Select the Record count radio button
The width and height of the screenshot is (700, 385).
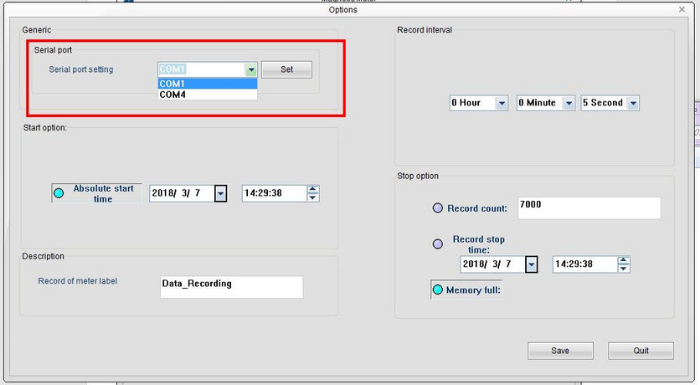(438, 208)
